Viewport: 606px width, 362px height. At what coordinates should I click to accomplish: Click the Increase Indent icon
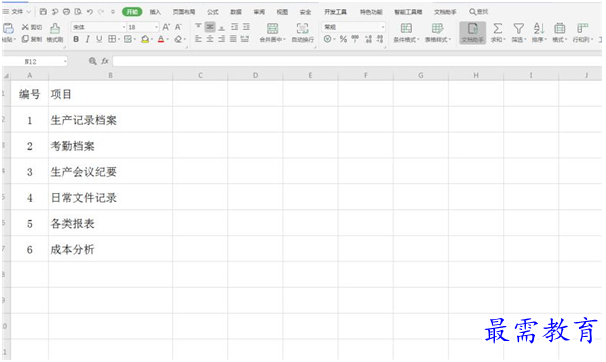(246, 27)
